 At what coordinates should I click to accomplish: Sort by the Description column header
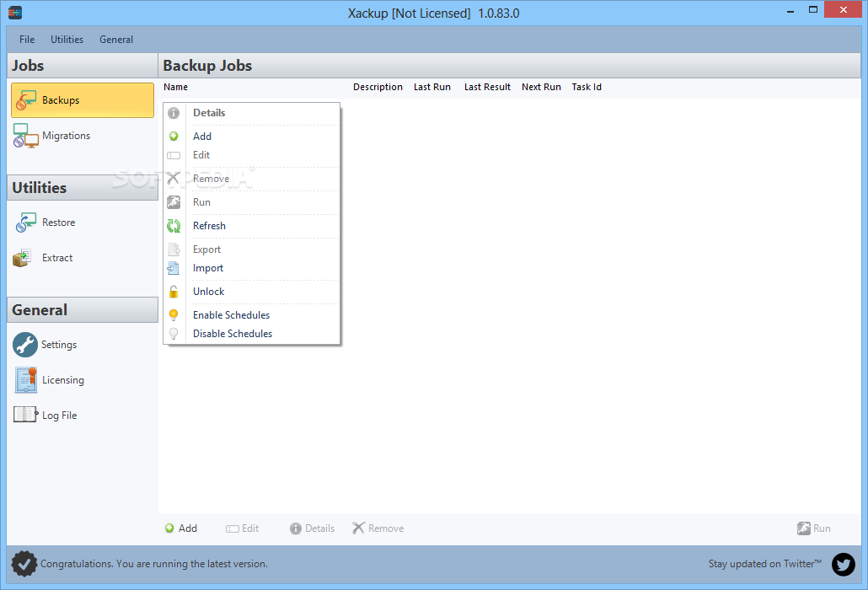pyautogui.click(x=378, y=87)
